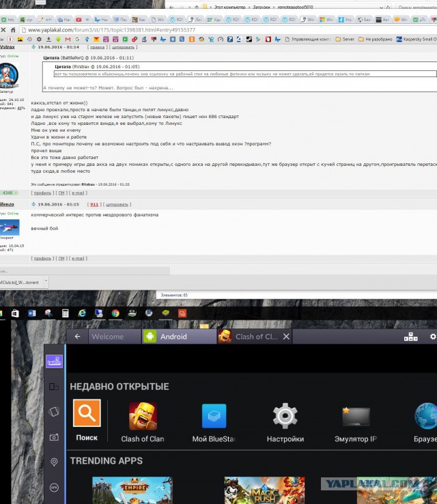
Task: Open torrent download item menu arrow
Action: point(46,281)
